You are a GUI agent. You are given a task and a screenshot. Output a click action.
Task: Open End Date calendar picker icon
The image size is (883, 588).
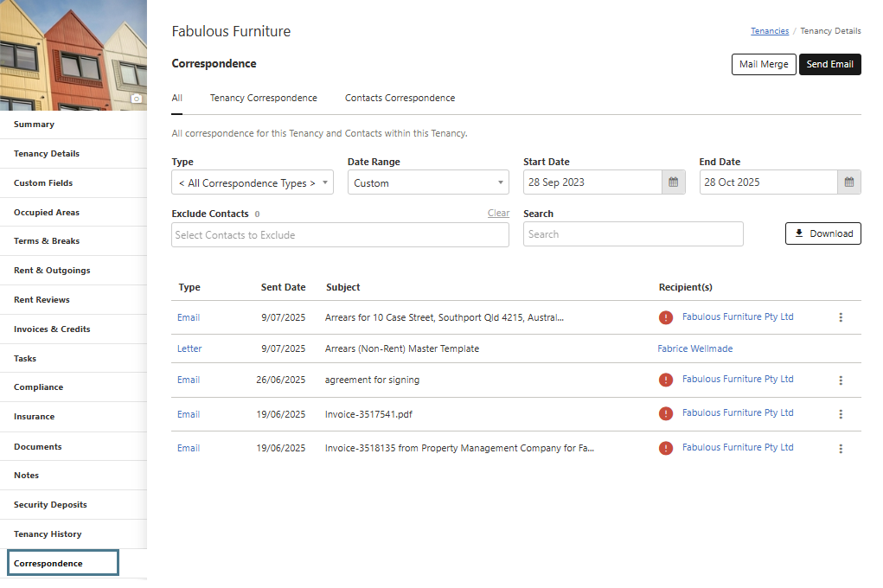pyautogui.click(x=849, y=182)
